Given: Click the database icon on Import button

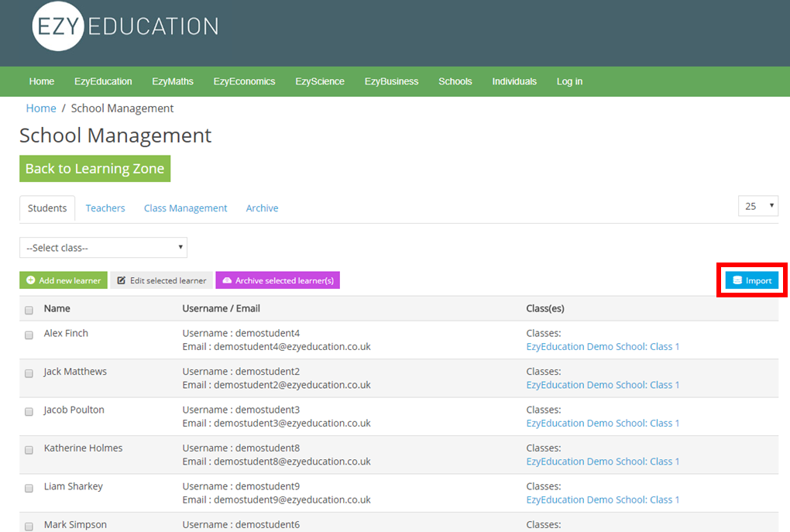Looking at the screenshot, I should click(x=737, y=280).
